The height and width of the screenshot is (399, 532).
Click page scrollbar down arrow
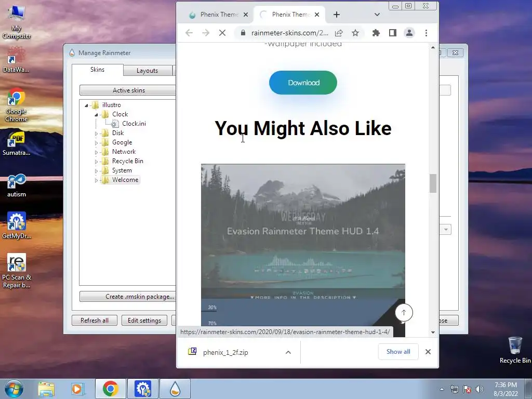point(433,332)
